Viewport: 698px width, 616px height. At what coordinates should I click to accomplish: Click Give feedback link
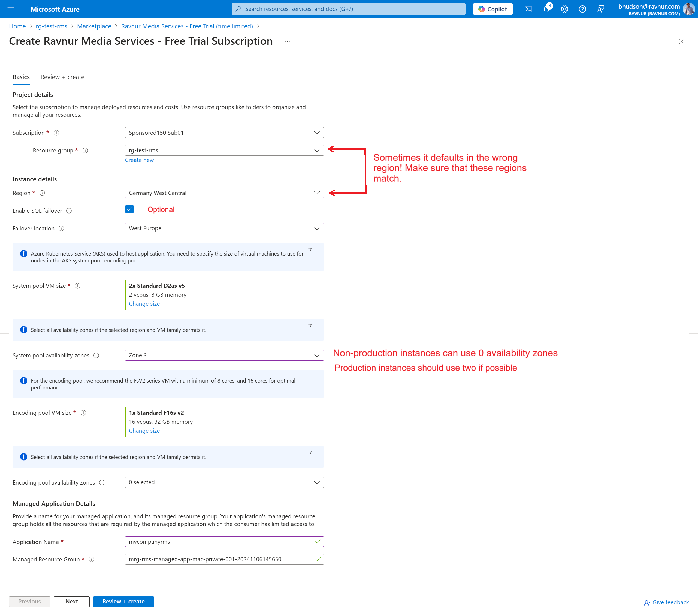coord(666,602)
